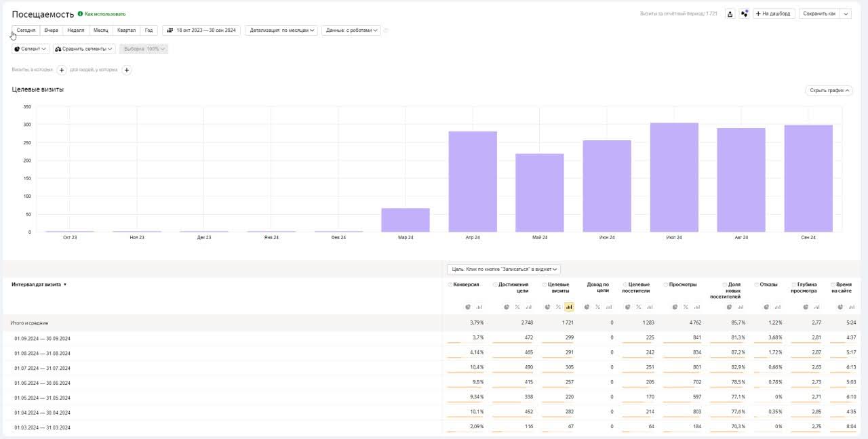The image size is (868, 439).
Task: Show bar chart for Глубина просмотра column
Action: pyautogui.click(x=817, y=307)
